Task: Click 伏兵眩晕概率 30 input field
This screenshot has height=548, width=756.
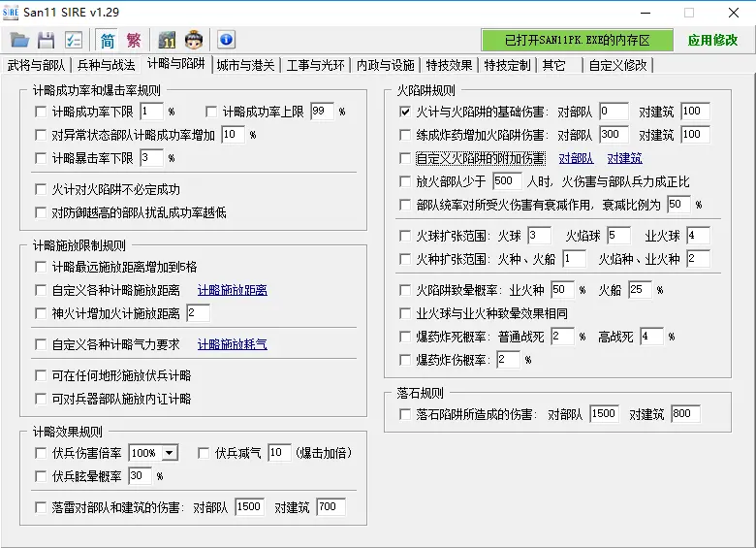Action: tap(140, 476)
